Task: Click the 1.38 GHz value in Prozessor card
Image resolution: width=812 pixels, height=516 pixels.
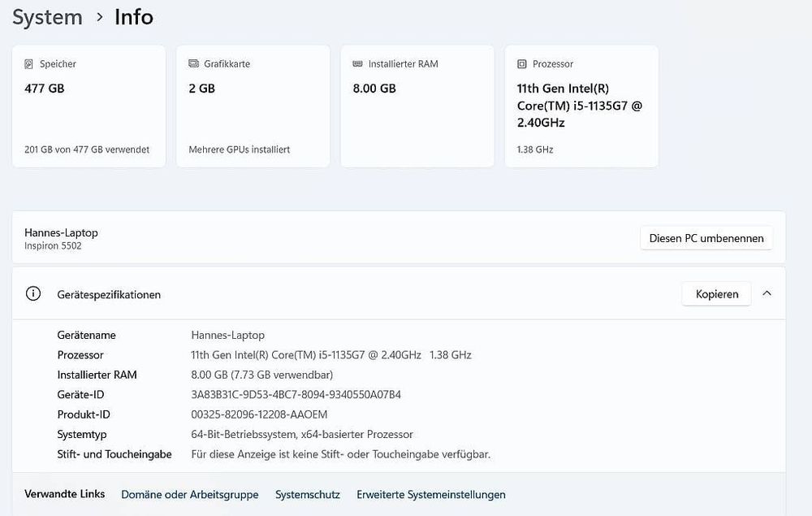Action: 535,150
